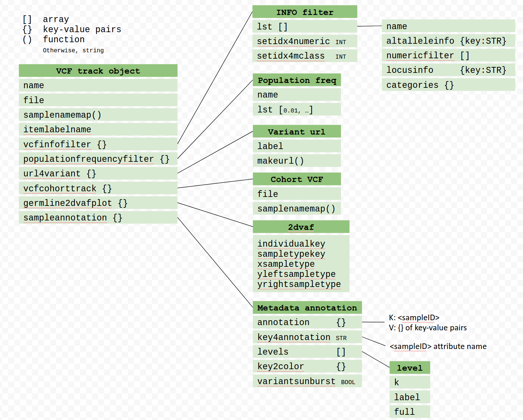523x420 pixels.
Task: Click the "altalleleinfo {key:STR}" row
Action: [x=448, y=41]
